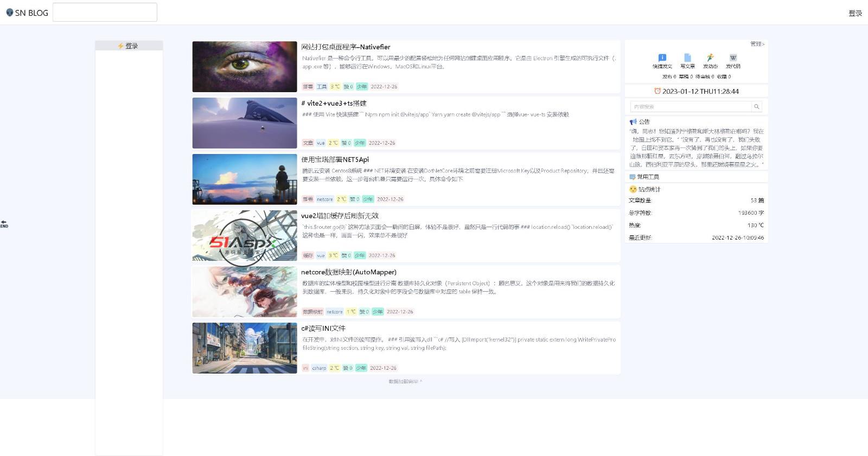Open the 发代码 post code icon
This screenshot has height=456, width=868.
733,57
